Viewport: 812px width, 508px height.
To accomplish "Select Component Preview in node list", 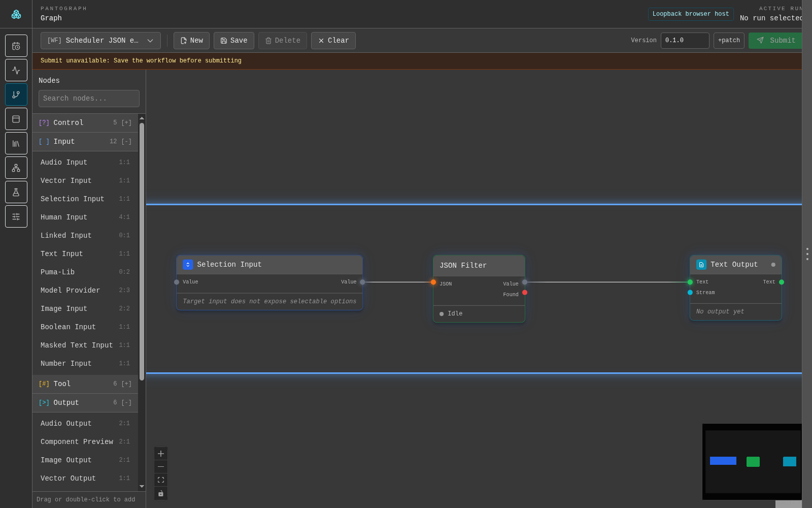I will click(85, 442).
